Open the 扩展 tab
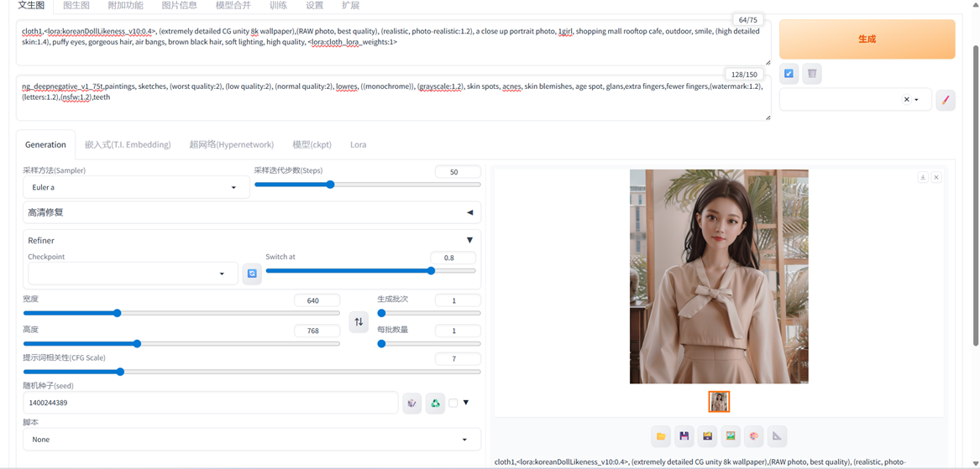 point(351,6)
